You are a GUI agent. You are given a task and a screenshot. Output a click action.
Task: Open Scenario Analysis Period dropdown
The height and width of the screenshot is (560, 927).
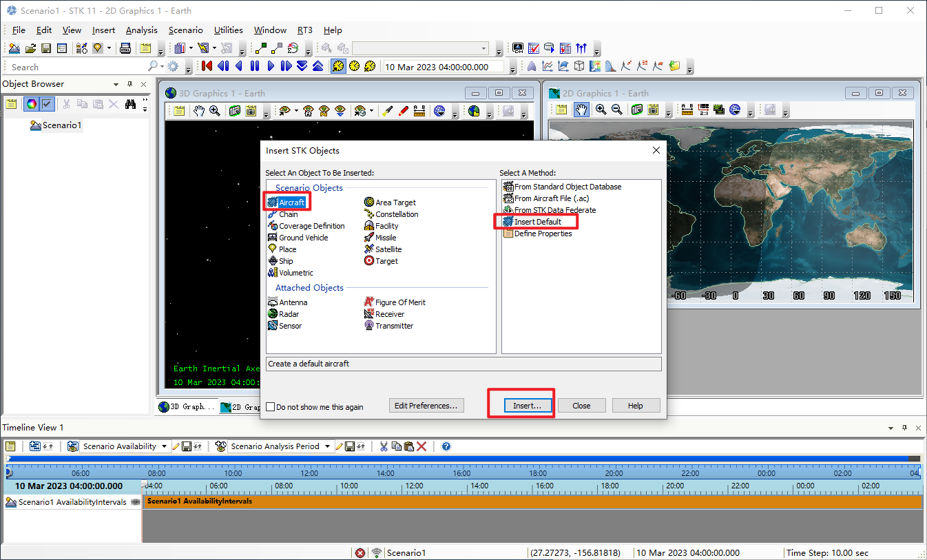[x=328, y=446]
